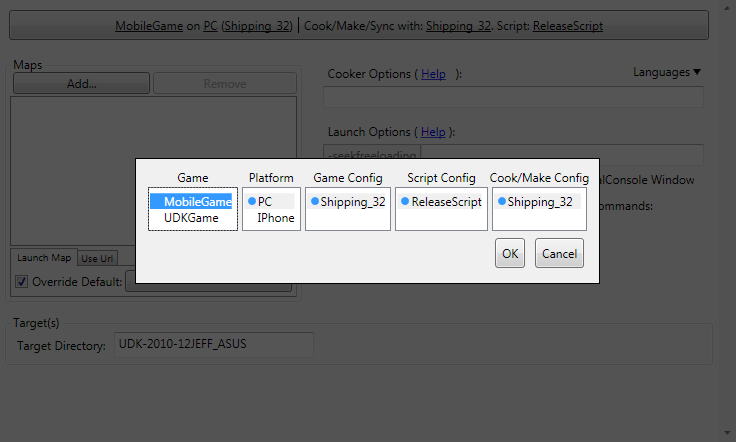
Task: Click the Target Directory input field
Action: click(x=214, y=344)
